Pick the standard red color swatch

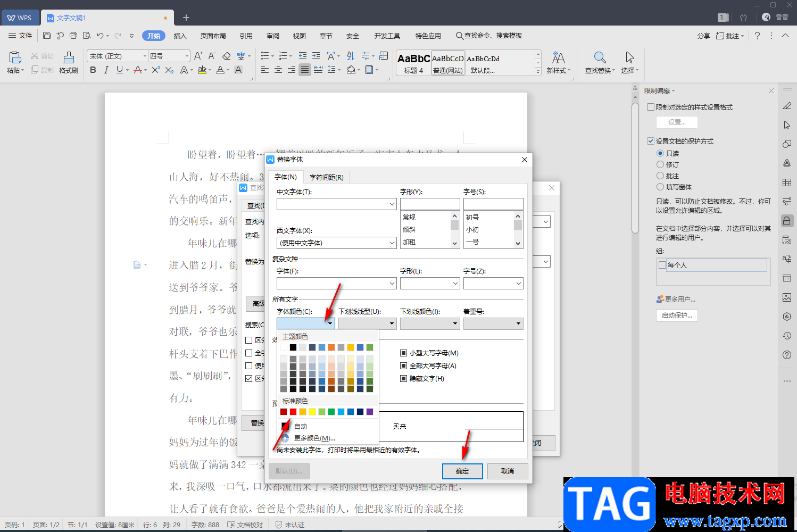pyautogui.click(x=293, y=412)
